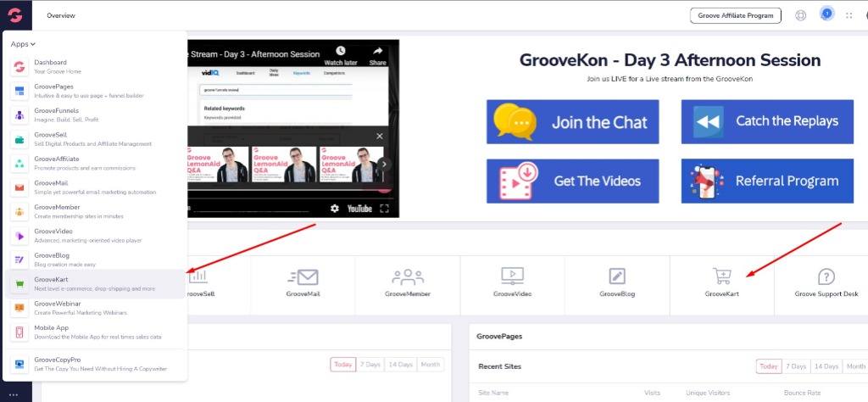Click the Referral Program banner
Image resolution: width=868 pixels, height=402 pixels.
[x=767, y=181]
